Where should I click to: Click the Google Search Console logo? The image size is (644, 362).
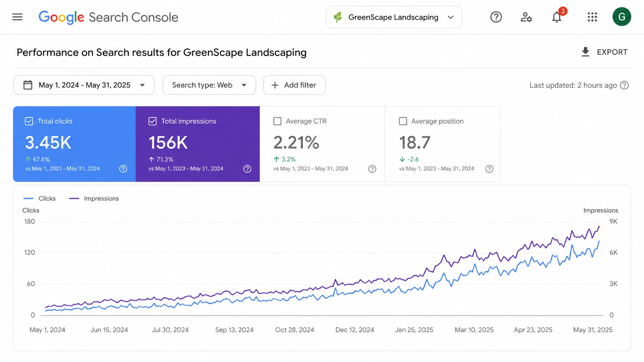(x=108, y=17)
